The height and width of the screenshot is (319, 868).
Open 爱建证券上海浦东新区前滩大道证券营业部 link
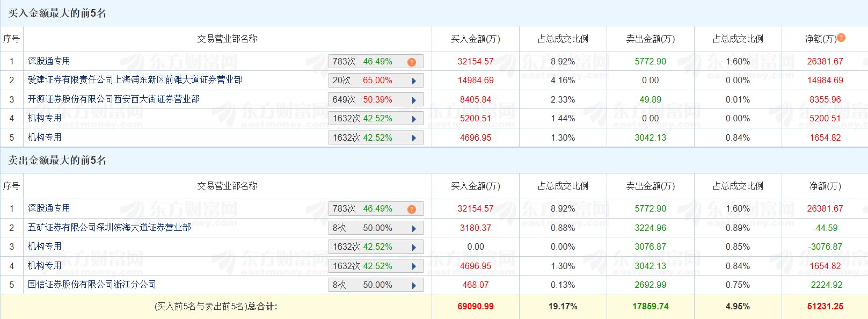135,80
